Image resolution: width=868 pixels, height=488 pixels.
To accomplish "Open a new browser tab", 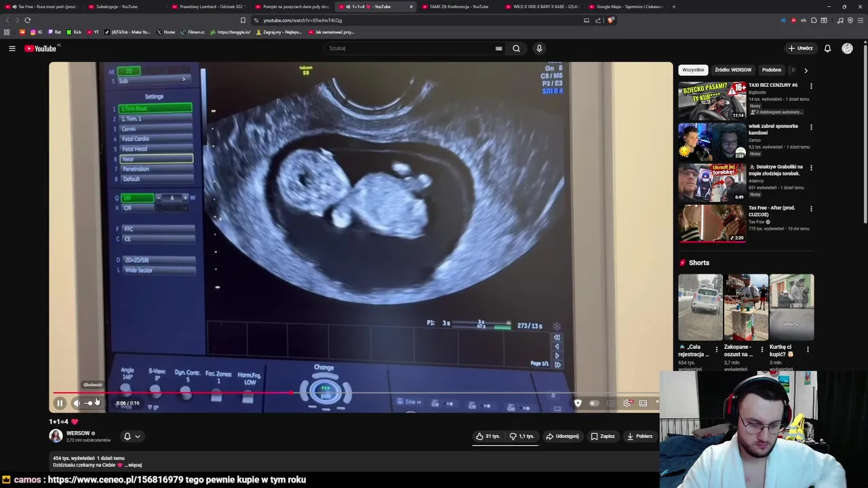I will pos(673,7).
